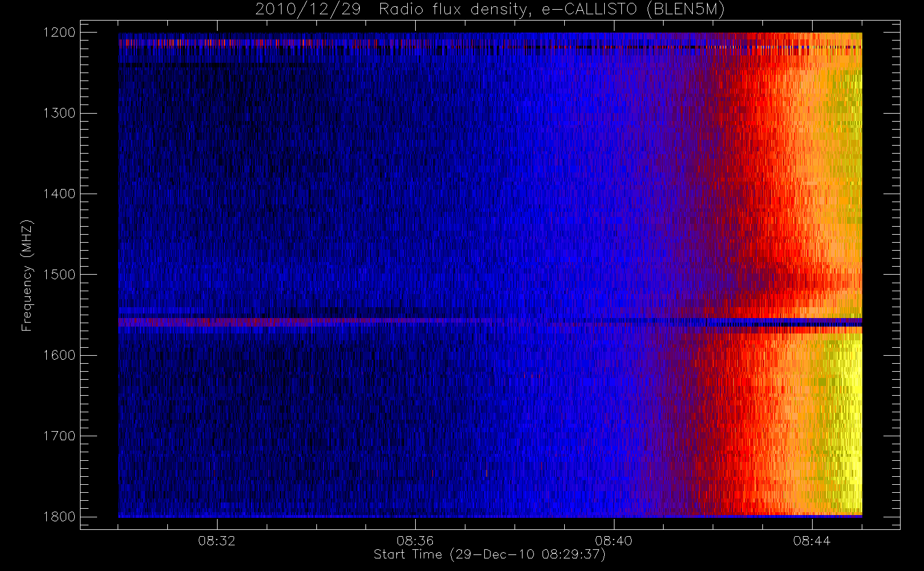The image size is (924, 571).
Task: Click the 1300 frequency axis label
Action: click(59, 113)
